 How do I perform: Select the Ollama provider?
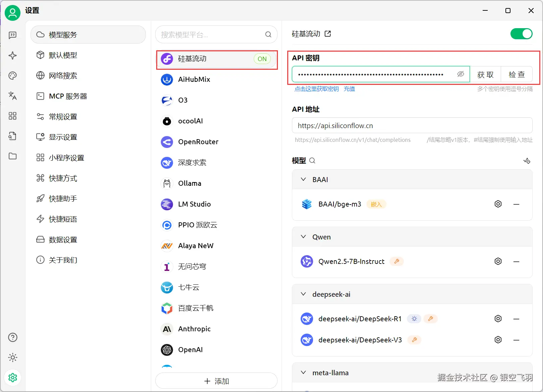pos(217,183)
